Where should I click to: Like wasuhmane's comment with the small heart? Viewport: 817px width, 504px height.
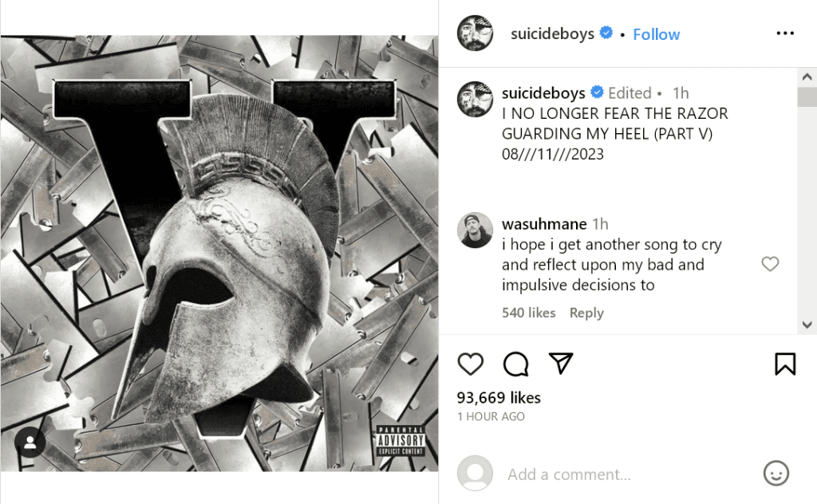[x=770, y=264]
